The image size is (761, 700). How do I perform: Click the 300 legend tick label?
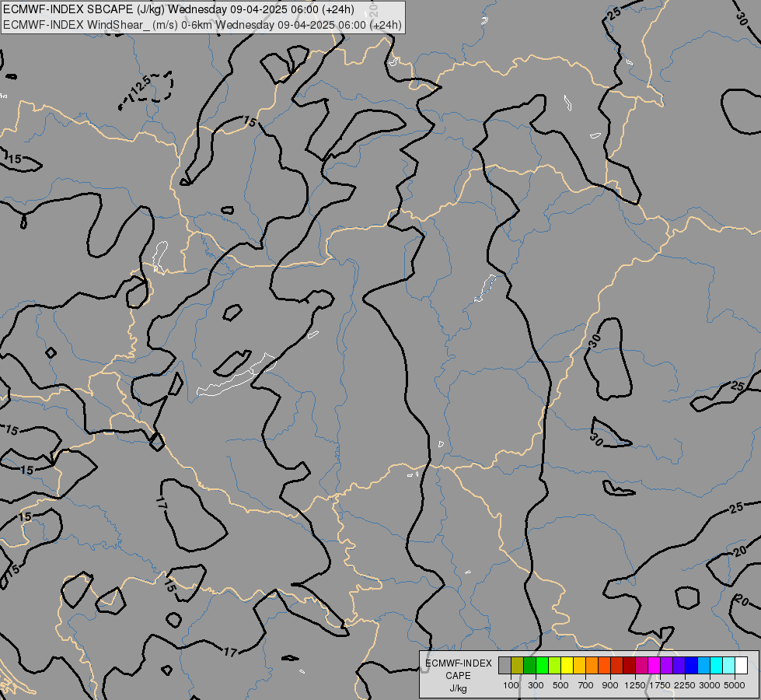(536, 685)
